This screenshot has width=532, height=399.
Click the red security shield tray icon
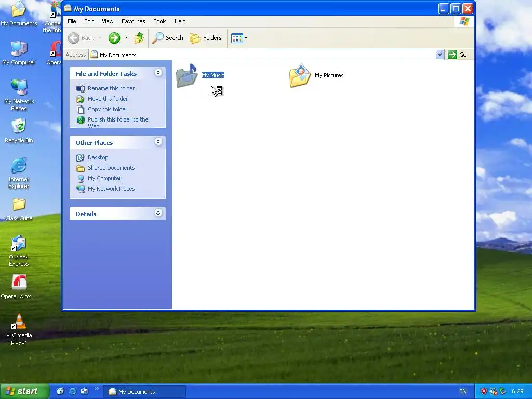484,392
